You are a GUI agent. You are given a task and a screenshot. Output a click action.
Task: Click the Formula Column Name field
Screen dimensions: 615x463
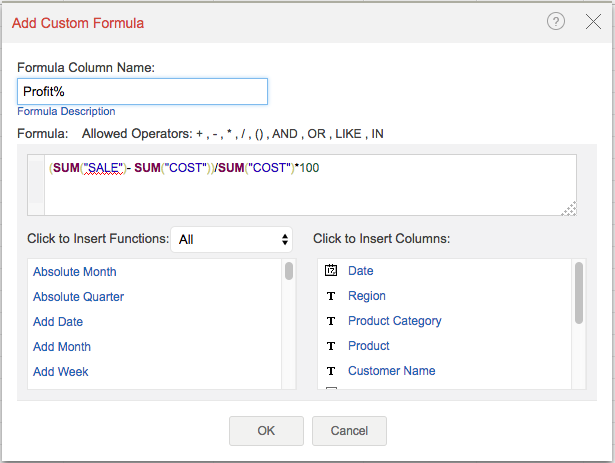pos(142,91)
